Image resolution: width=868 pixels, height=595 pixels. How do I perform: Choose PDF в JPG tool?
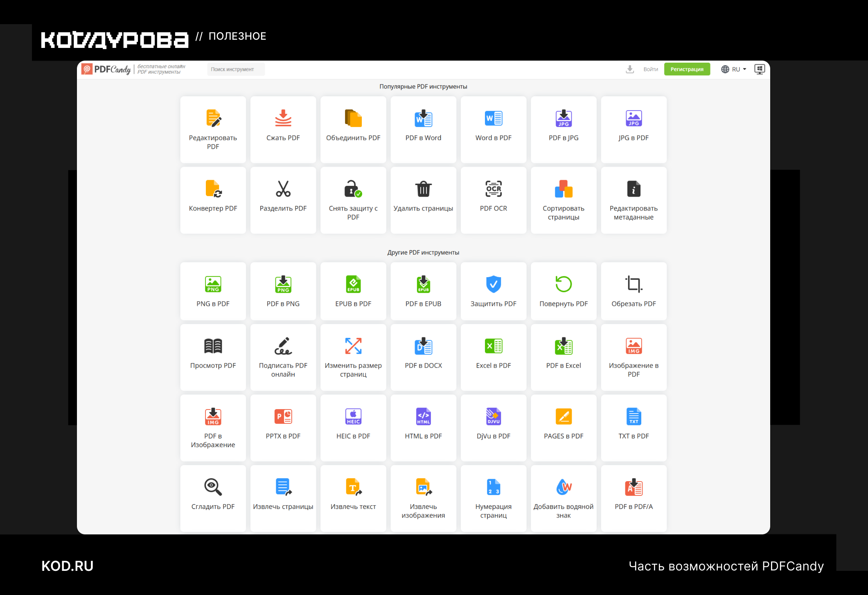point(564,129)
